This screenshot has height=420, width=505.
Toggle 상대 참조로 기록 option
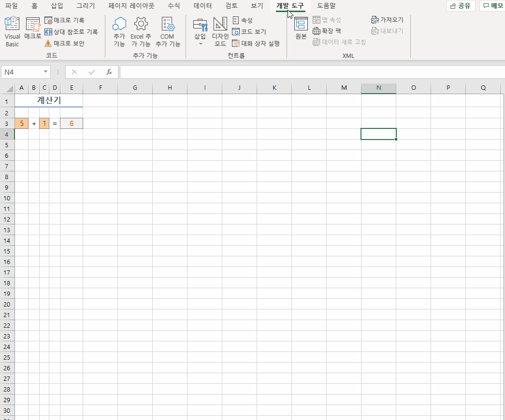(x=71, y=32)
